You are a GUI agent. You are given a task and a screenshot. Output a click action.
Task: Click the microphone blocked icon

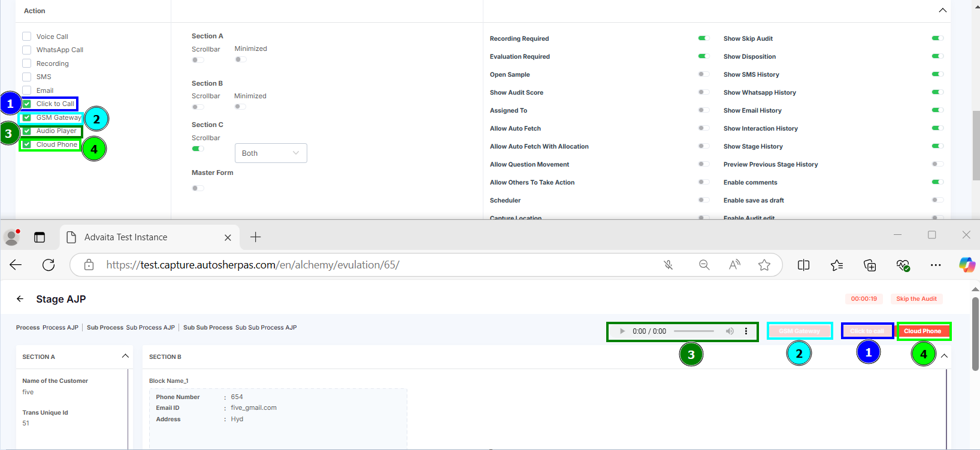(669, 265)
